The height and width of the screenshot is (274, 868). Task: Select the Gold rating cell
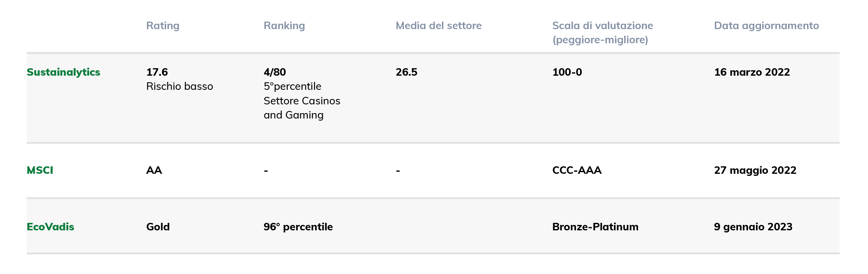(x=158, y=227)
